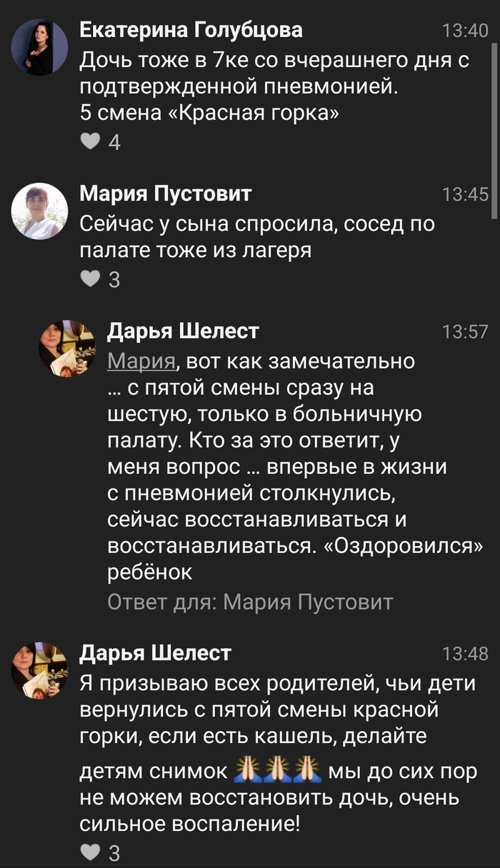The image size is (500, 868).
Task: Open the Екатерина Голубцова name link
Action: [x=191, y=30]
